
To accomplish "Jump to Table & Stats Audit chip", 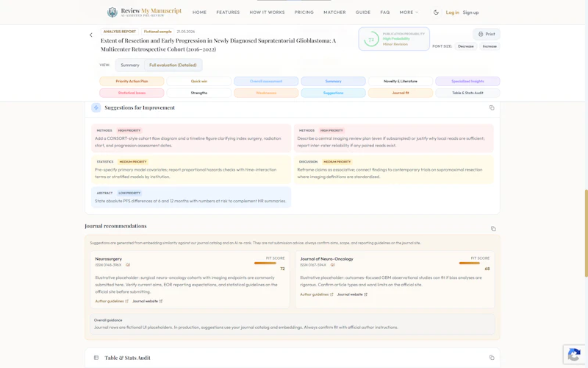I will pyautogui.click(x=467, y=93).
